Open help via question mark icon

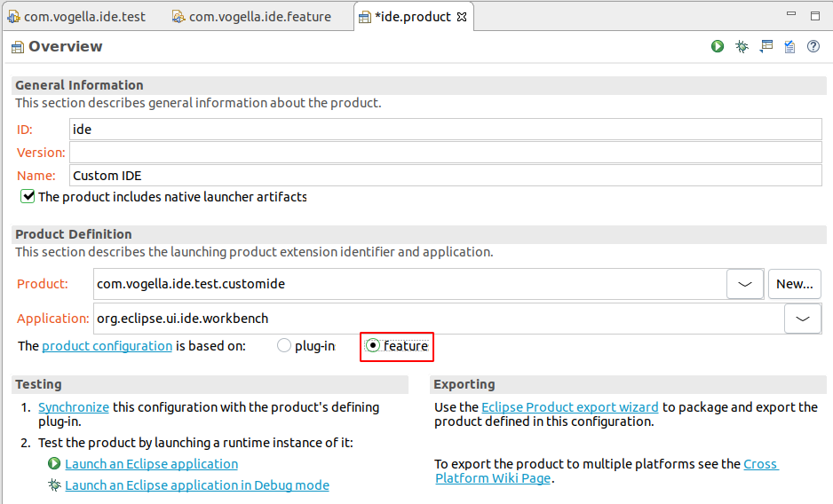[813, 47]
